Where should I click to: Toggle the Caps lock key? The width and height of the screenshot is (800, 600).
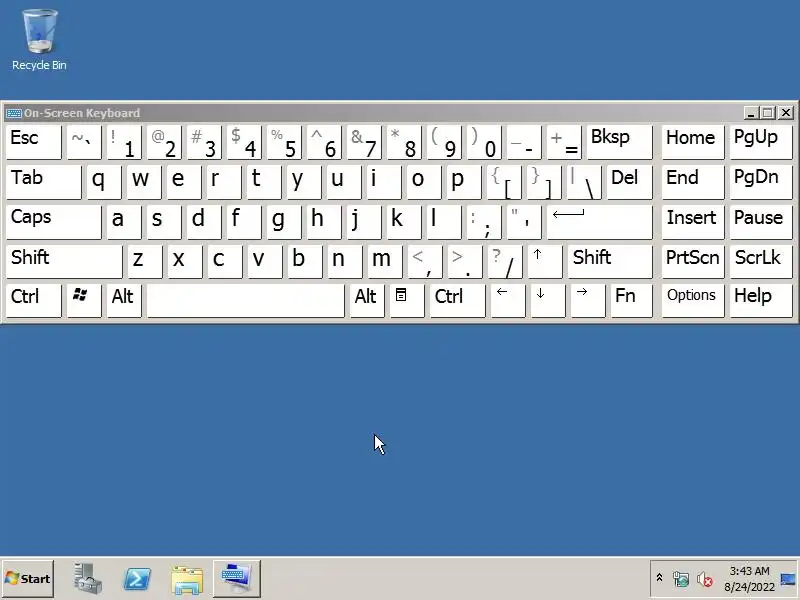coord(54,221)
